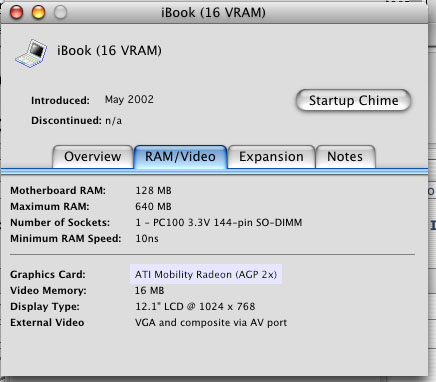Viewport: 436px width, 382px height.
Task: Click the 'Video Memory:' label
Action: (x=48, y=291)
